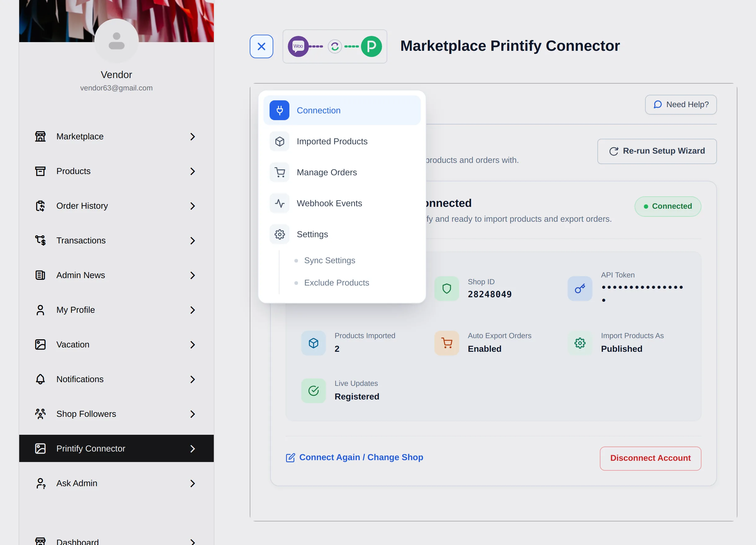Image resolution: width=756 pixels, height=545 pixels.
Task: Expand the Products chevron
Action: [192, 171]
